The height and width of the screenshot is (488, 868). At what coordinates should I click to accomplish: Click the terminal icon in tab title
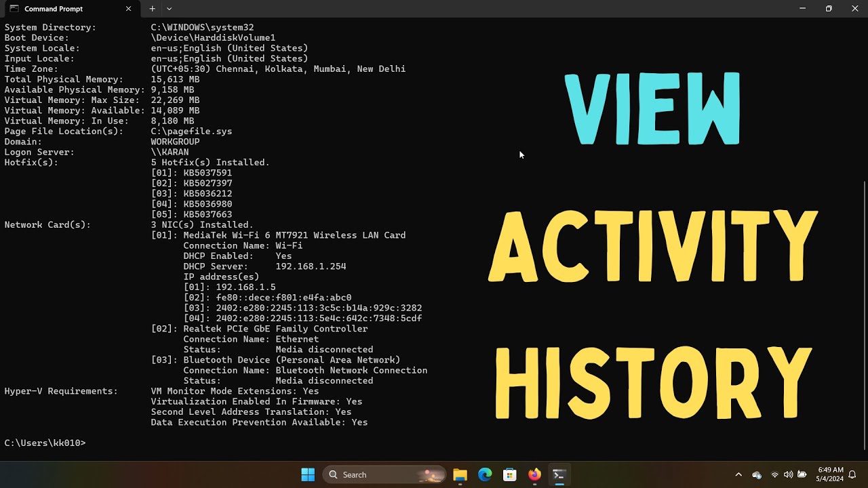point(14,9)
